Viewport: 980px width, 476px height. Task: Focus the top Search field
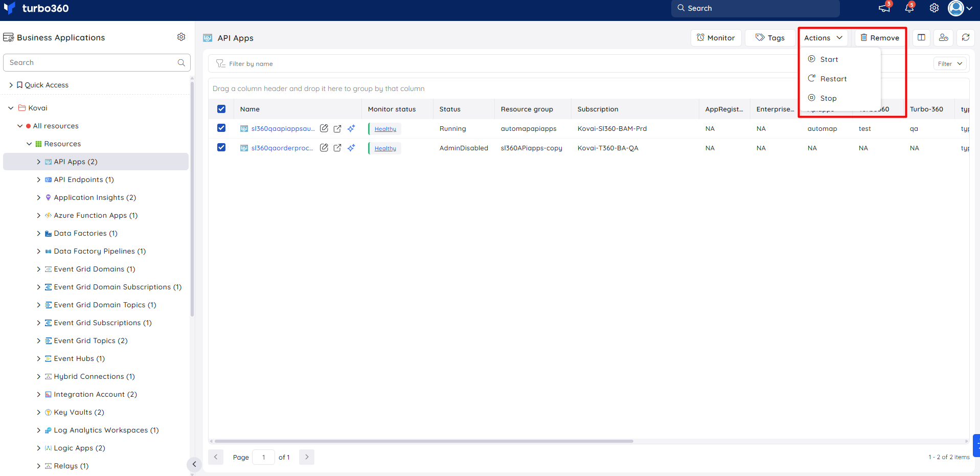point(755,8)
